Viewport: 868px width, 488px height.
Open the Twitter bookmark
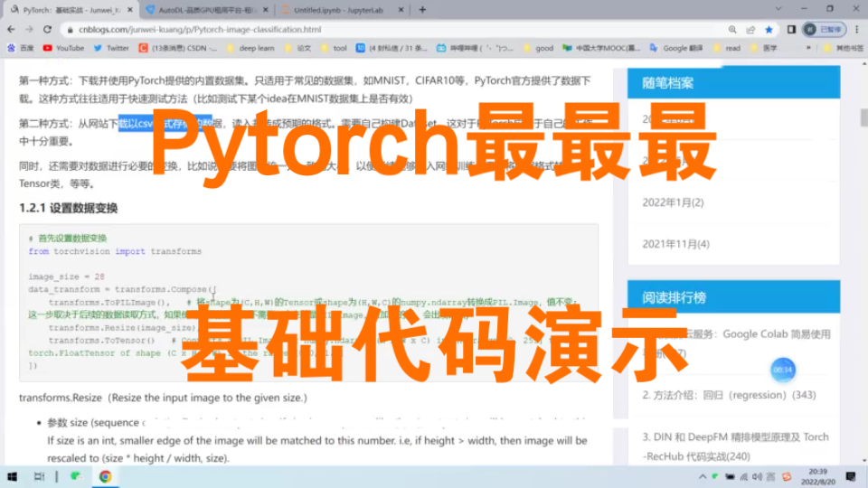click(111, 48)
